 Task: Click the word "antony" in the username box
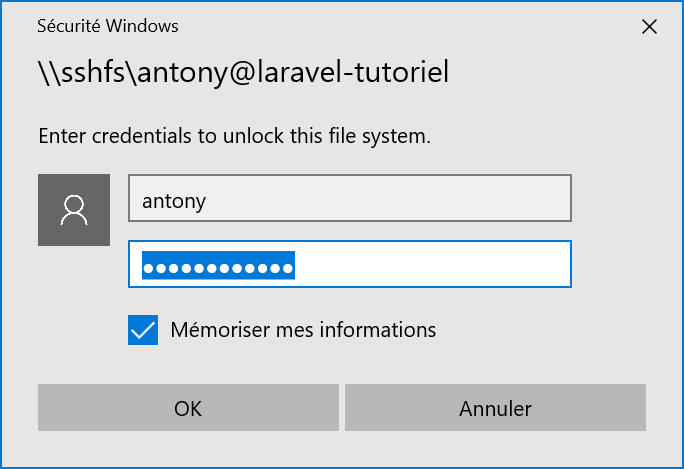[174, 200]
